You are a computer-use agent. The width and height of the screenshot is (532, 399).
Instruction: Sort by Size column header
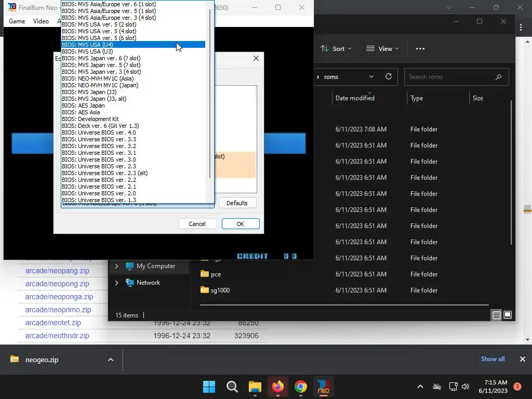[478, 98]
